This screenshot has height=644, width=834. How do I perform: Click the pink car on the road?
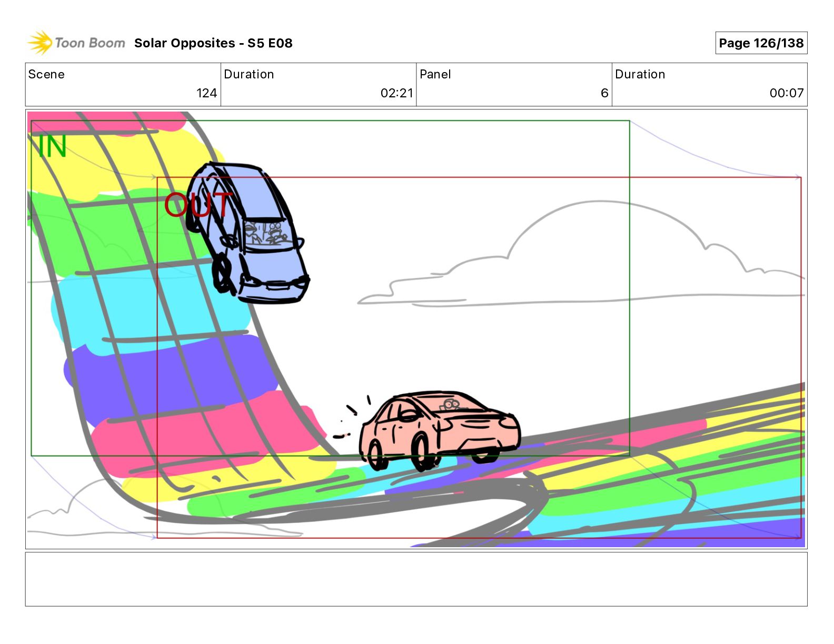[440, 430]
